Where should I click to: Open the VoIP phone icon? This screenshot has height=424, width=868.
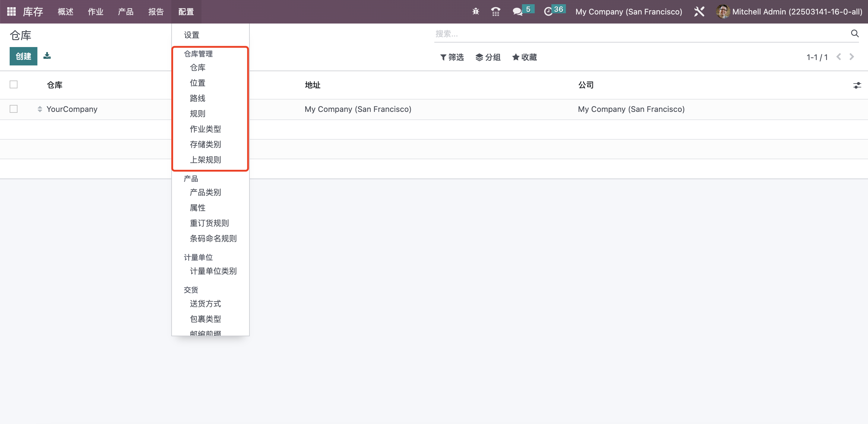point(495,11)
